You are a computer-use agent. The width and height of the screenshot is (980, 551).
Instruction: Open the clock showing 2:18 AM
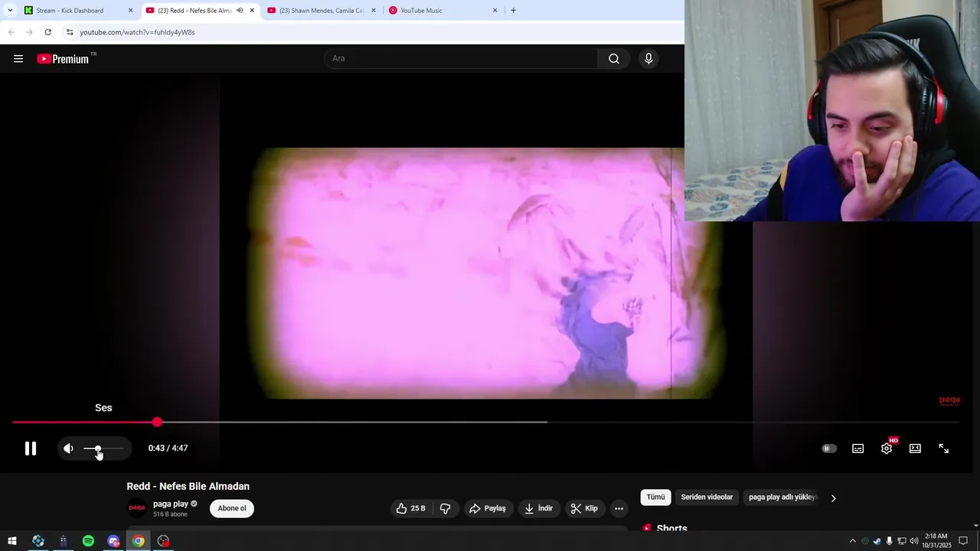point(937,541)
